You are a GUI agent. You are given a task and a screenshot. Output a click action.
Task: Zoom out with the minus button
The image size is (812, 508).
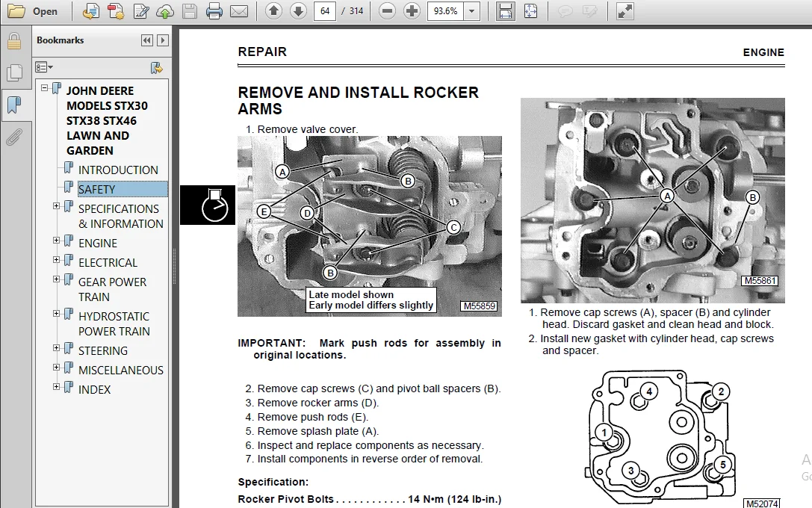pos(387,11)
